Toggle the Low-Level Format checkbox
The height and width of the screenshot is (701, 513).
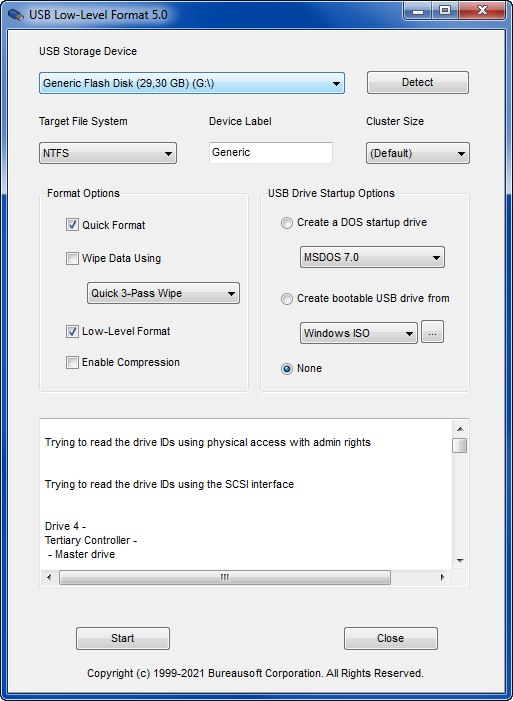click(72, 331)
